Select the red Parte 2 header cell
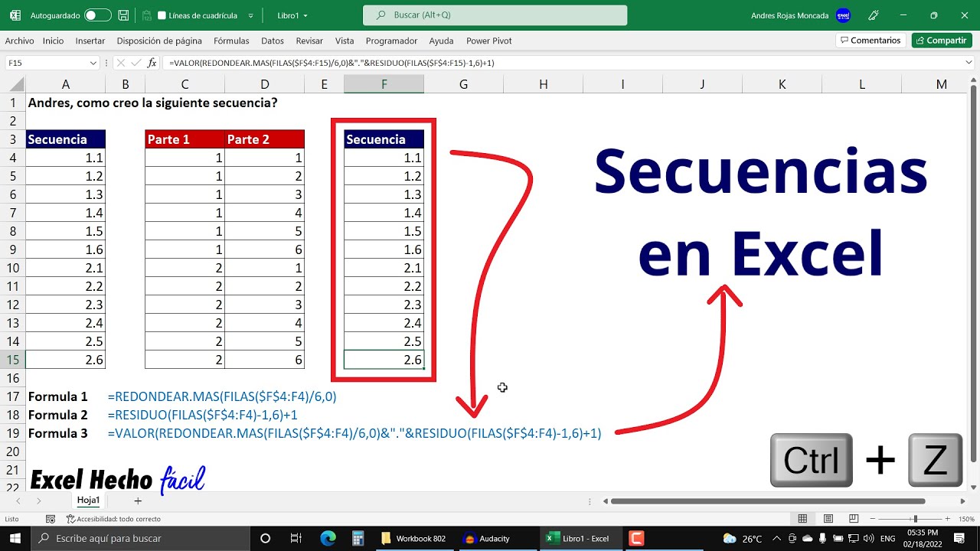The image size is (980, 551). [x=264, y=139]
